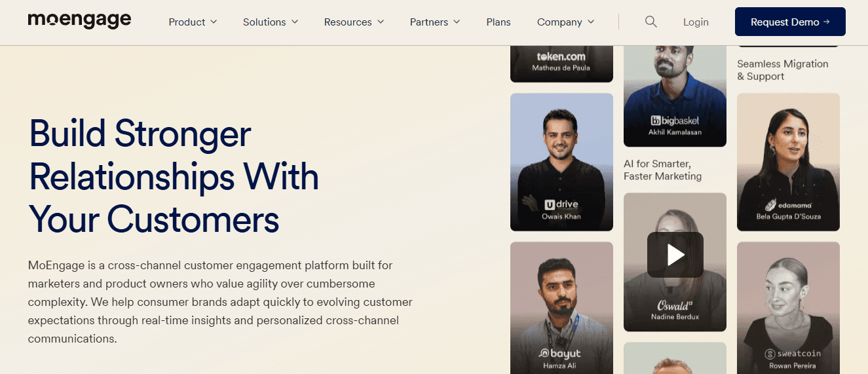
Task: Click the bigbasket logo icon
Action: [x=656, y=121]
